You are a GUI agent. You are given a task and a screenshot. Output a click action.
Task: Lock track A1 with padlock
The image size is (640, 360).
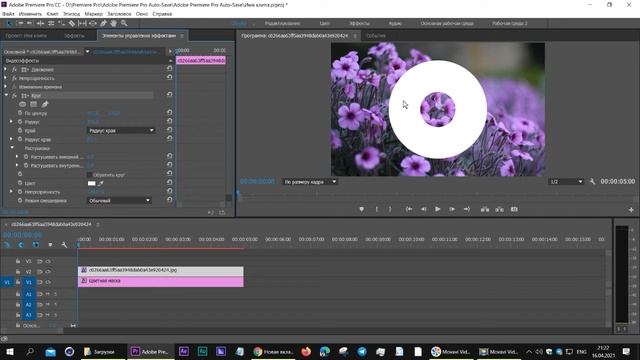pyautogui.click(x=18, y=293)
